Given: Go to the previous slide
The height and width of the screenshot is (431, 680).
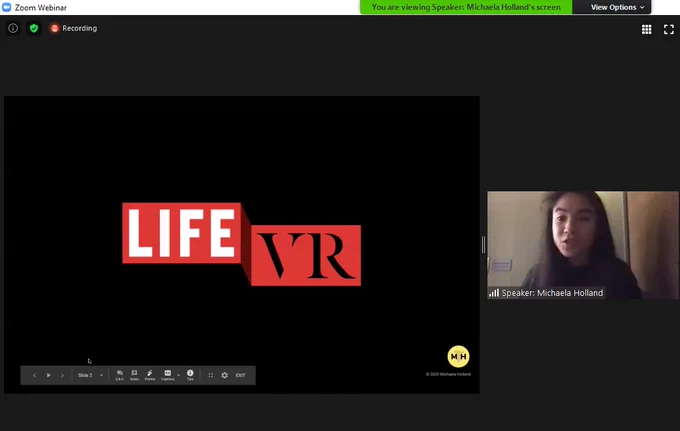Looking at the screenshot, I should pyautogui.click(x=34, y=375).
